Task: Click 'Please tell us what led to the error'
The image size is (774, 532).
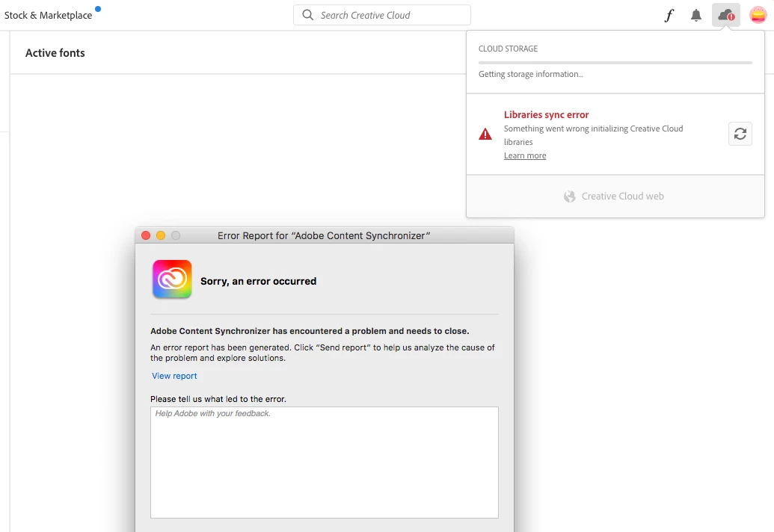Action: point(218,399)
